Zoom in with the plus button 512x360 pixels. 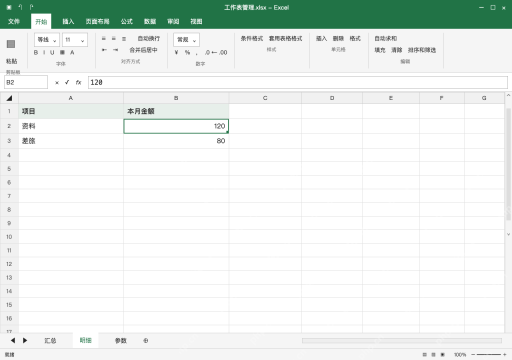pos(505,355)
